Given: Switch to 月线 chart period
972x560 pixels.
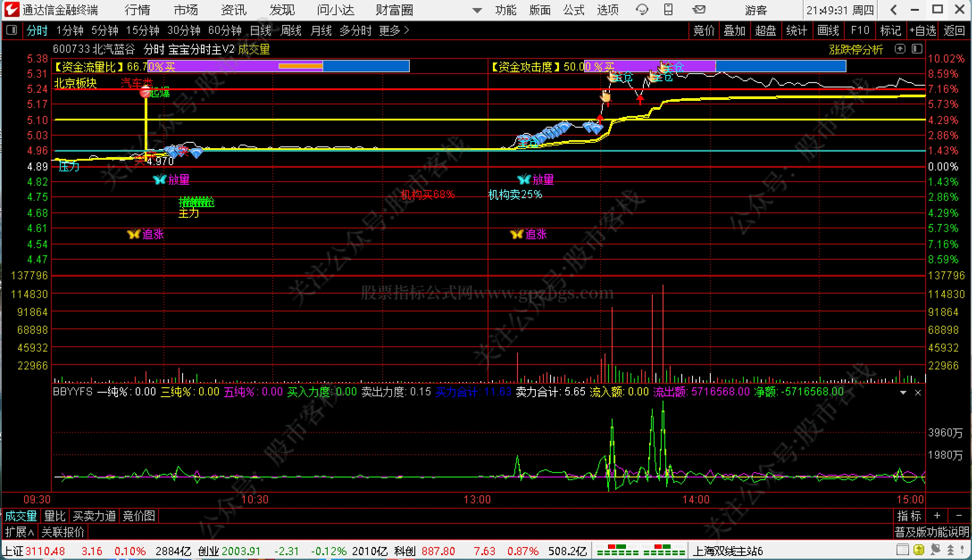Looking at the screenshot, I should 321,30.
